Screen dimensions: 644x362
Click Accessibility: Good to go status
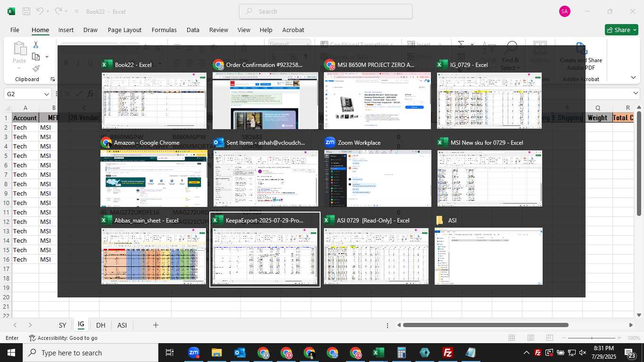pos(63,338)
